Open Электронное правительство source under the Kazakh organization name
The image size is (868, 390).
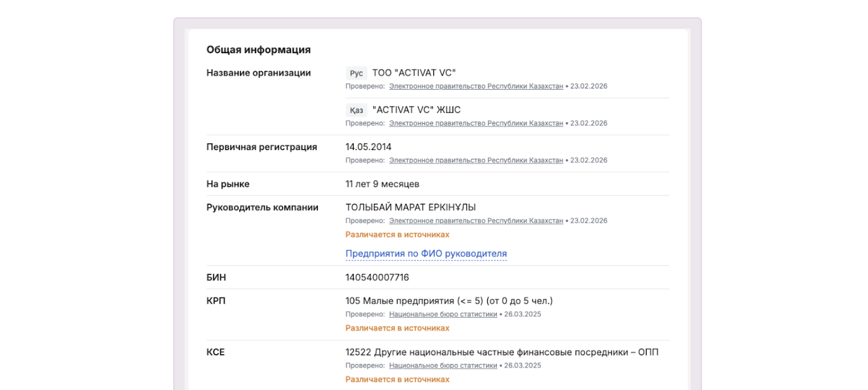[476, 123]
